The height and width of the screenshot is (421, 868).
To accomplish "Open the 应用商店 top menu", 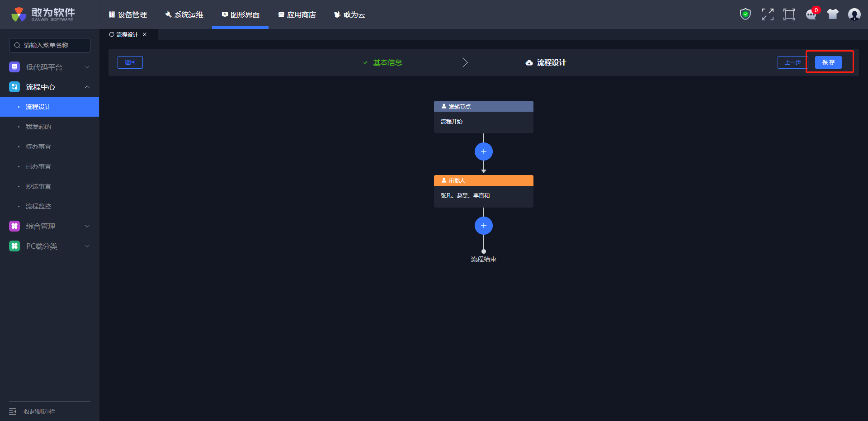I will 297,14.
